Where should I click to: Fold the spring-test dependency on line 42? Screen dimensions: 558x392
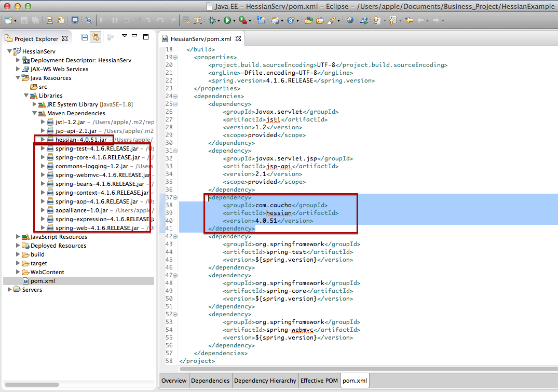(175, 236)
